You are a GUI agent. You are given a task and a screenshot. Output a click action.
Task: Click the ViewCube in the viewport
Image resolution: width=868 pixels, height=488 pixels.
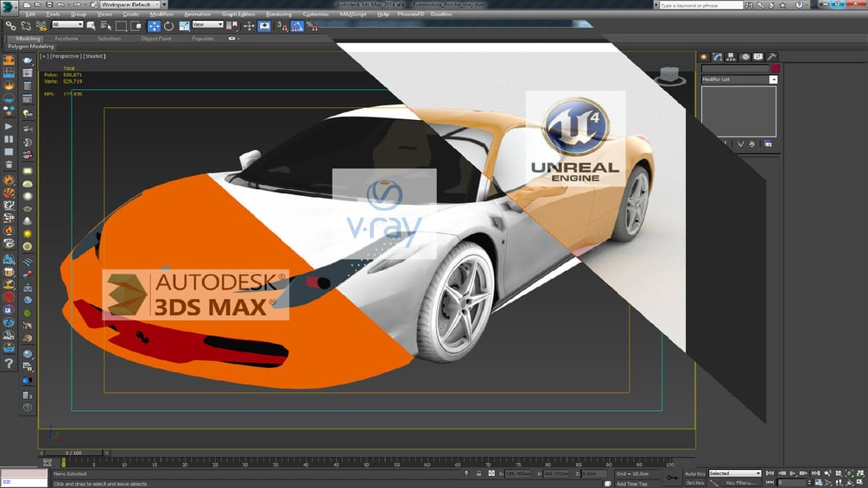(670, 75)
